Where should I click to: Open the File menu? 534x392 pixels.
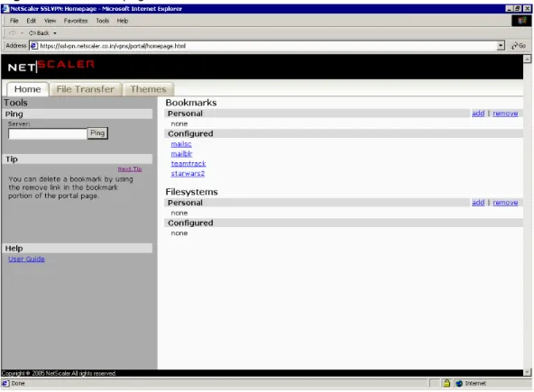pos(14,21)
